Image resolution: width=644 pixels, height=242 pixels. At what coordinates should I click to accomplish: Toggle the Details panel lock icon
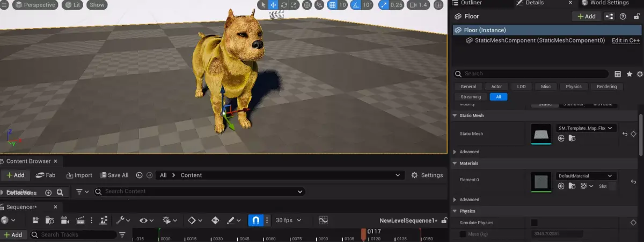click(636, 16)
